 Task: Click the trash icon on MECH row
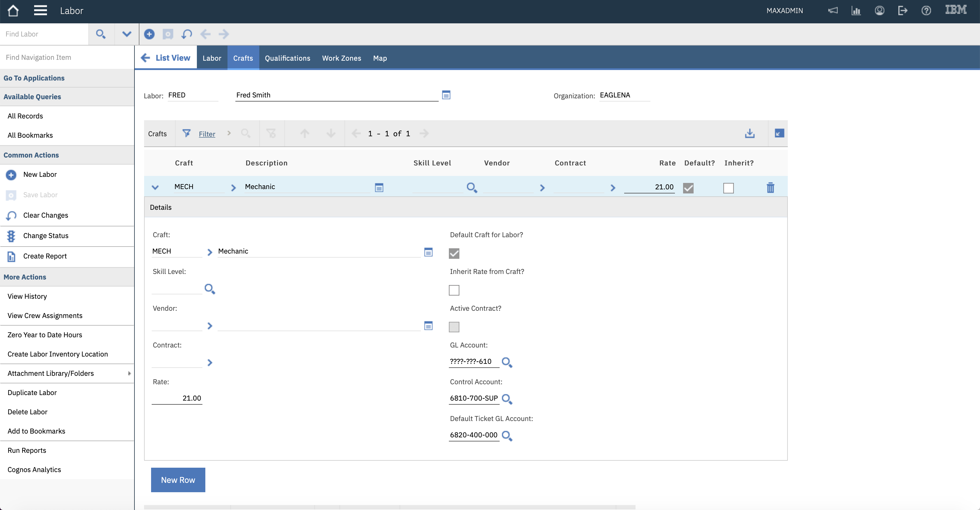pyautogui.click(x=770, y=188)
